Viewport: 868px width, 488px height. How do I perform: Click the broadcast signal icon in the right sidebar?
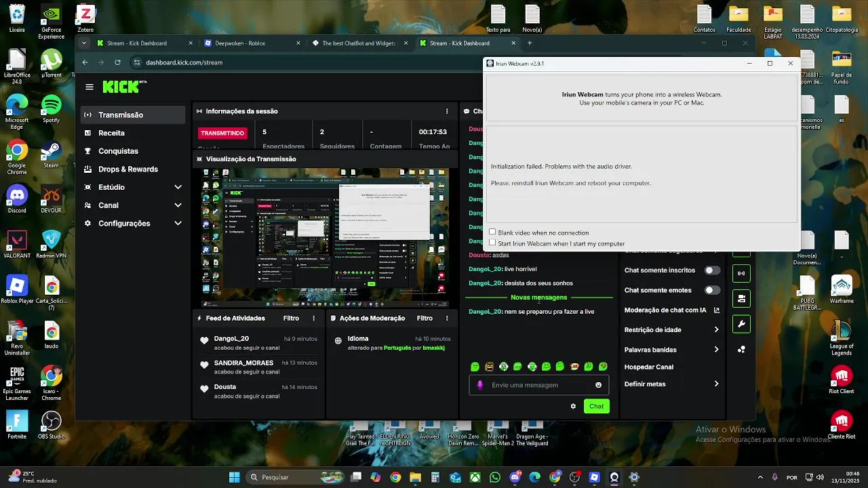(741, 274)
